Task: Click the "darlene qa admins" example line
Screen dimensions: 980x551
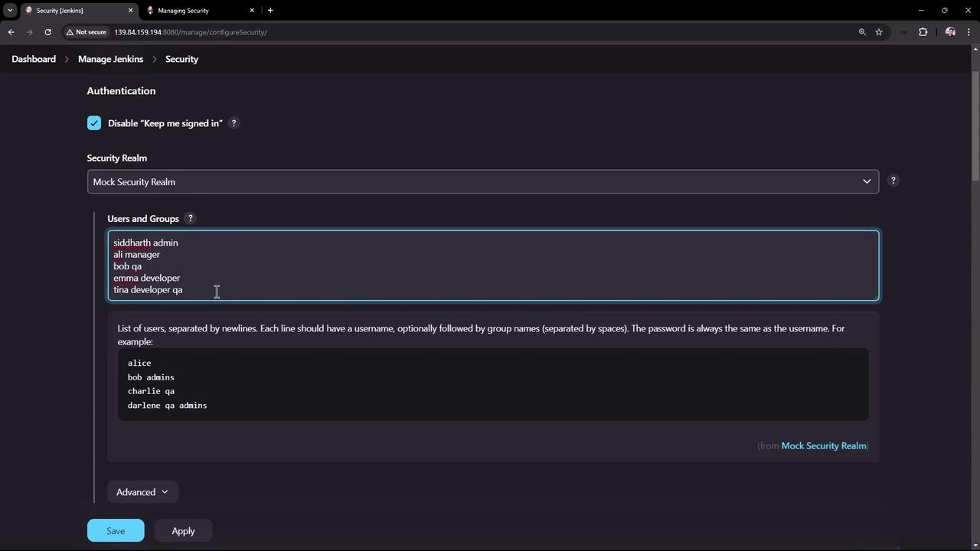Action: (167, 406)
